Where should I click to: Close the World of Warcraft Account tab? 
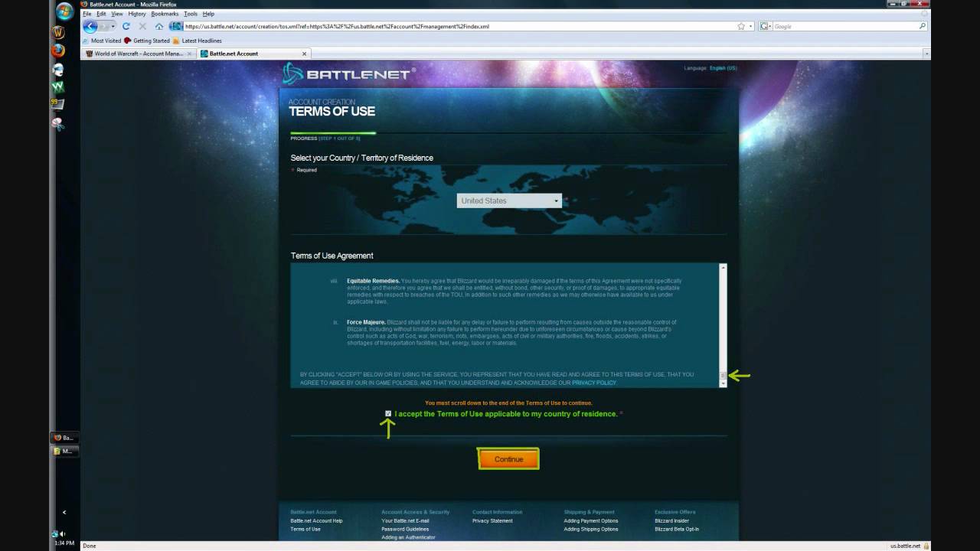pos(191,54)
